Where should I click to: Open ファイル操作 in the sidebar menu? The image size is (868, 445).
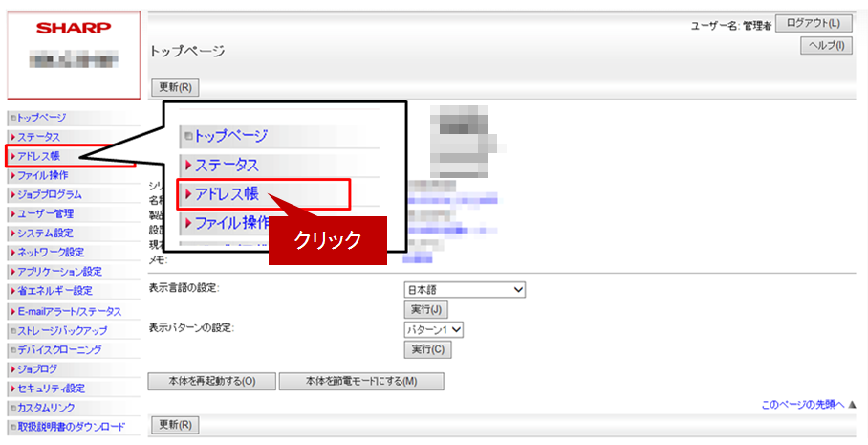coord(43,175)
